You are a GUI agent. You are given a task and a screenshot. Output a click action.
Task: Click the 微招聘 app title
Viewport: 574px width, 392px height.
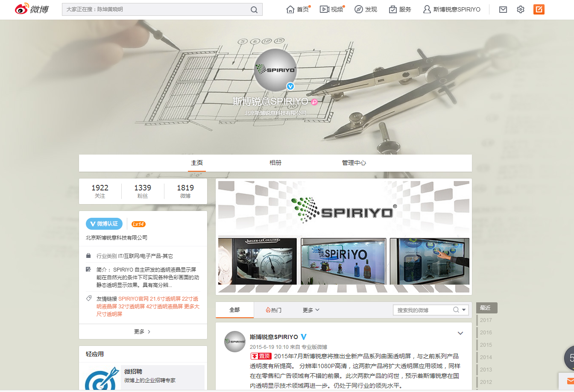coord(133,372)
